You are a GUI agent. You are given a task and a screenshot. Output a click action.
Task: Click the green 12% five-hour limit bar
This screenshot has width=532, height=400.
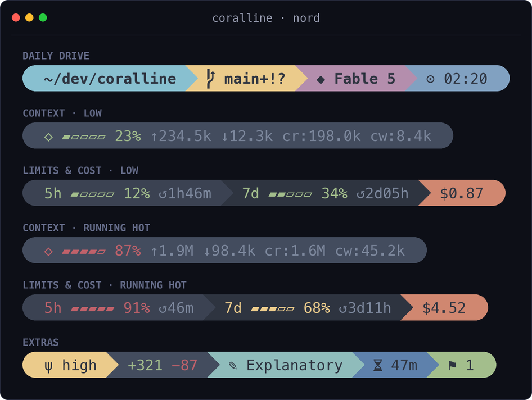click(x=92, y=194)
